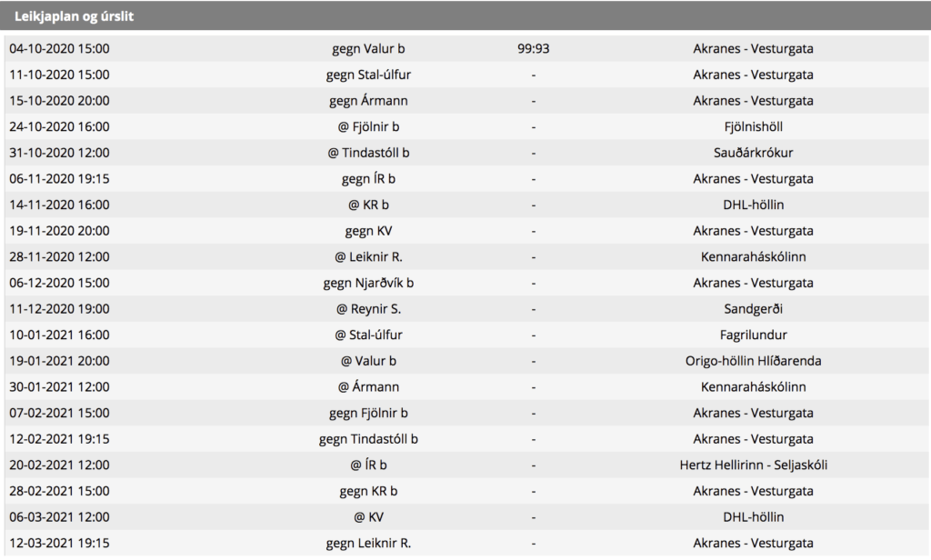Click the 99:93 score result
The height and width of the screenshot is (560, 931).
pos(533,49)
